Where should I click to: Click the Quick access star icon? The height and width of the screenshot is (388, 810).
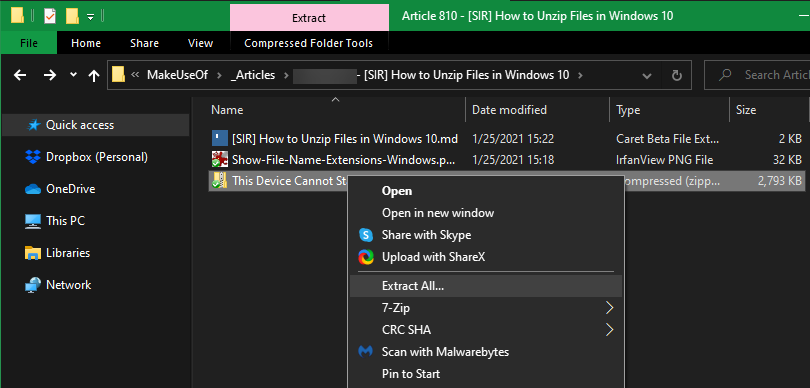[x=33, y=125]
